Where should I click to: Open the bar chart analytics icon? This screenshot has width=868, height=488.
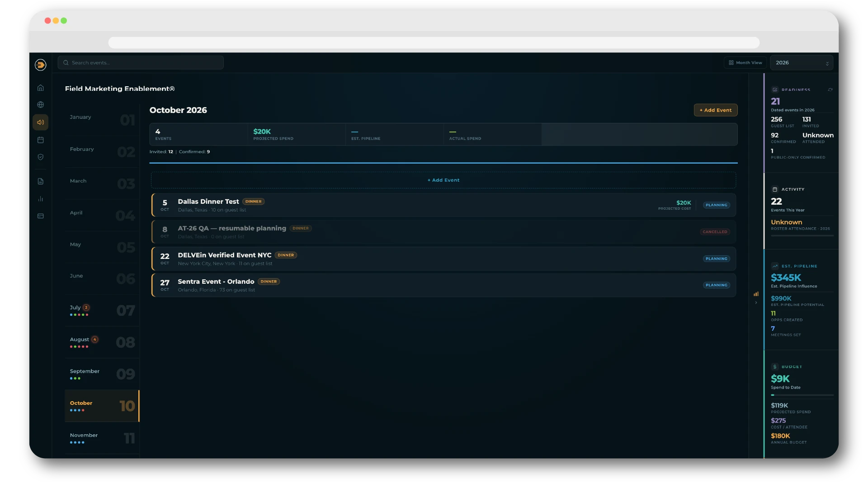tap(41, 199)
